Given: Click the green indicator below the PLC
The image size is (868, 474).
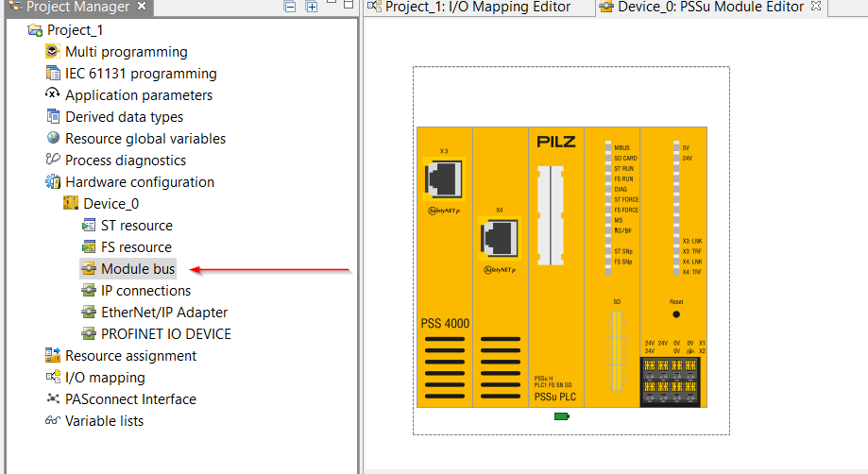Looking at the screenshot, I should pyautogui.click(x=561, y=416).
